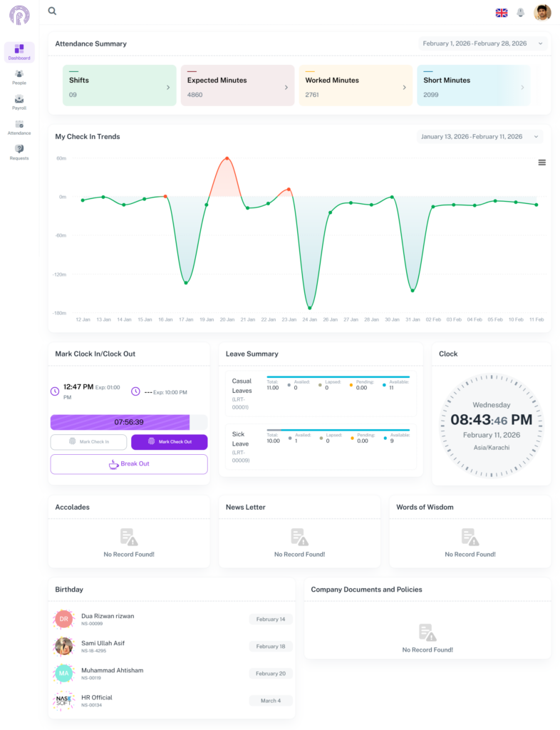Open Requests from the sidebar
Viewport: 560px width, 730px height.
click(19, 153)
